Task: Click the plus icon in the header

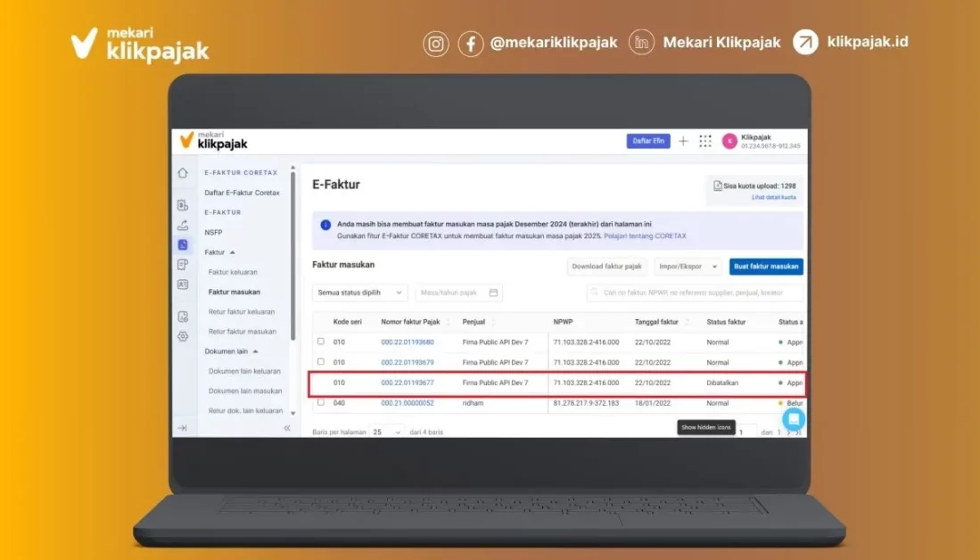Action: [683, 141]
